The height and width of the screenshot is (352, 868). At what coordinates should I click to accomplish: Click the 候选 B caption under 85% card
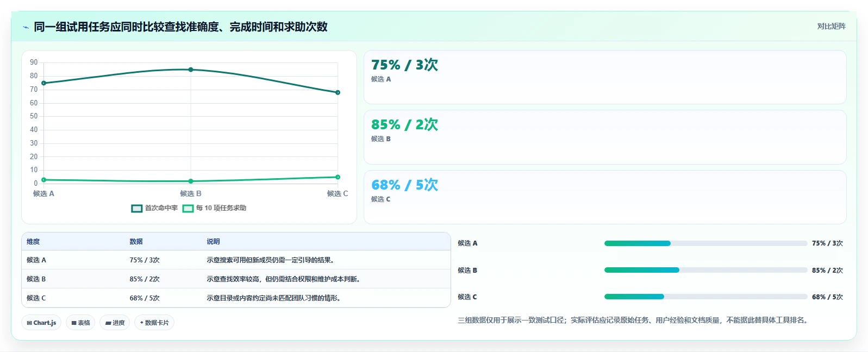click(x=381, y=139)
